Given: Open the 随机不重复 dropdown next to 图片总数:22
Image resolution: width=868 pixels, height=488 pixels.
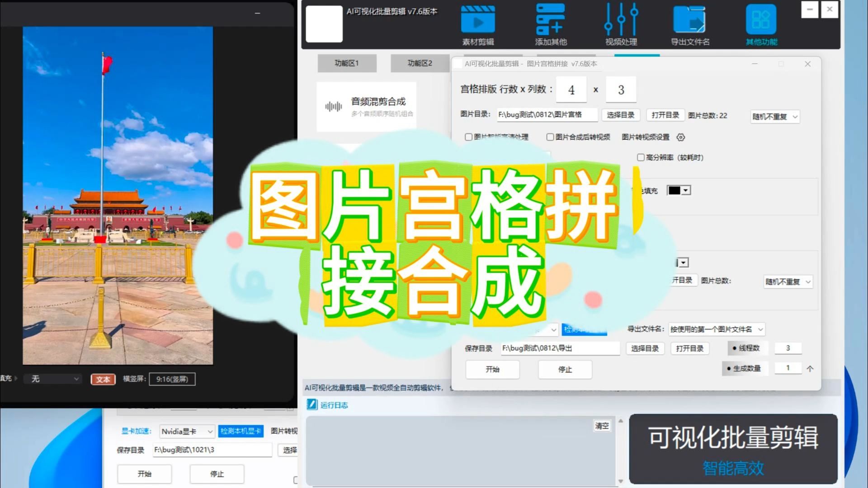Looking at the screenshot, I should click(x=774, y=116).
